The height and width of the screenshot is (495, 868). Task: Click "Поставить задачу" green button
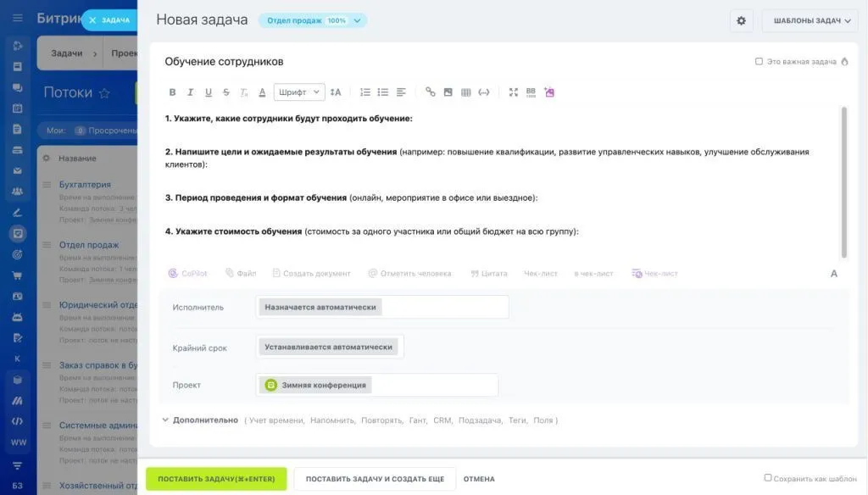pos(216,479)
